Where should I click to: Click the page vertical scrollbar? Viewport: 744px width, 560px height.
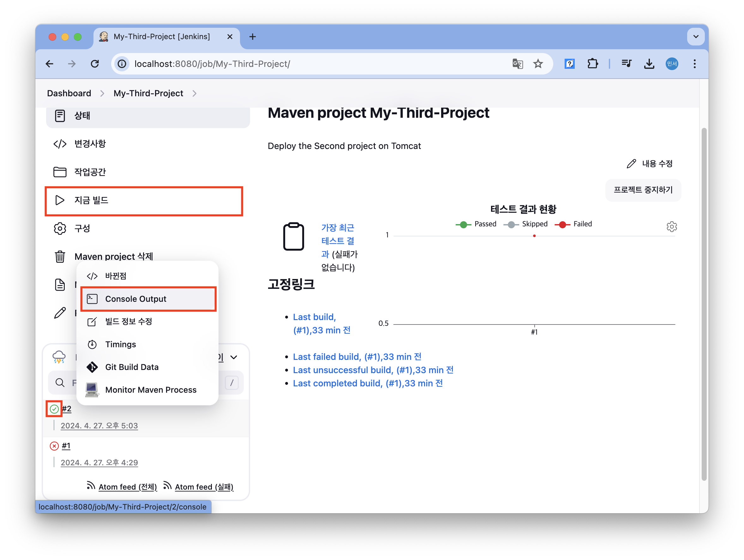click(x=704, y=302)
